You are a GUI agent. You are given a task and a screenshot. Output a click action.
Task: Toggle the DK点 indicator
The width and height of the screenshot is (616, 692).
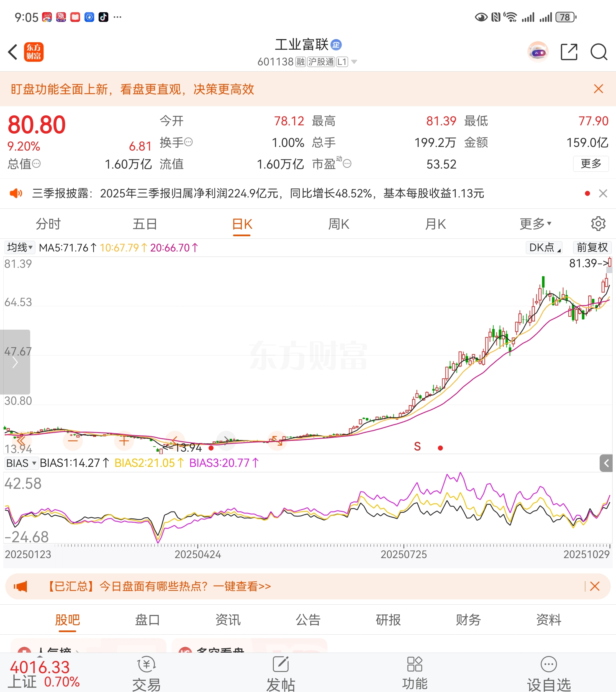click(544, 248)
